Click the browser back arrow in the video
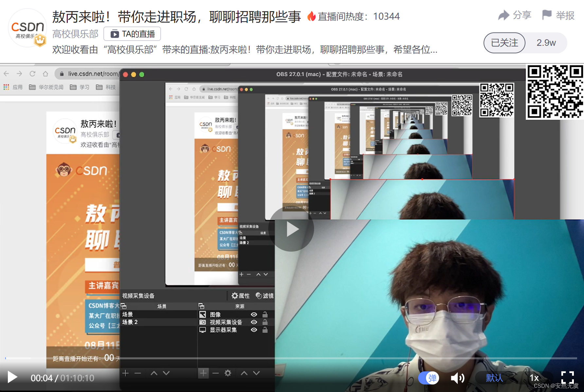Viewport: 584px width, 392px height. [7, 74]
